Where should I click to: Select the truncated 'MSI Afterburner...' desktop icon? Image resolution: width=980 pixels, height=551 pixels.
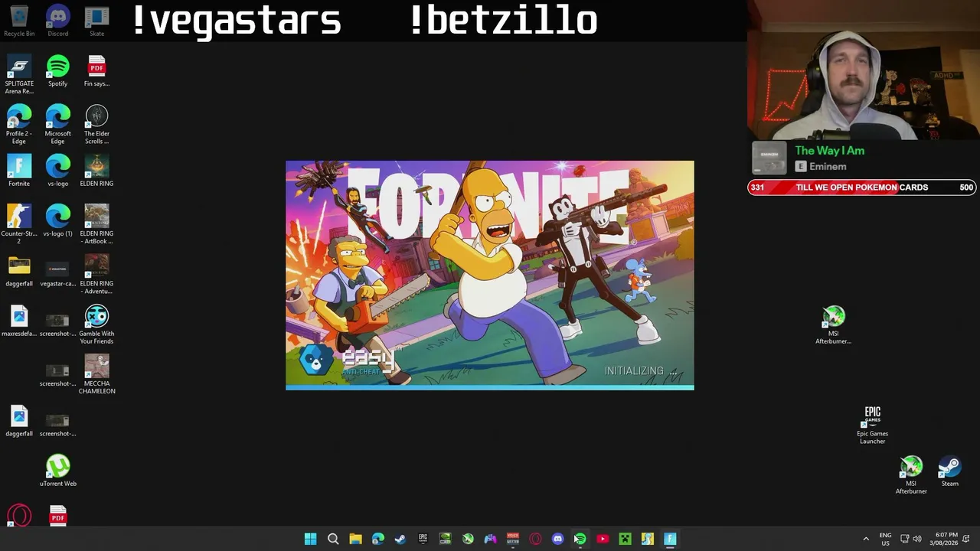[833, 324]
